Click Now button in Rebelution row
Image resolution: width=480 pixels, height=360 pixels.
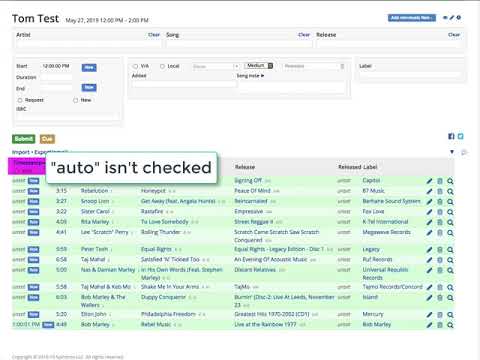(33, 191)
